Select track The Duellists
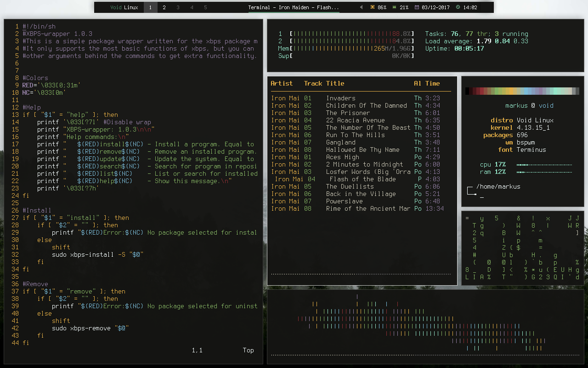 pos(361,186)
